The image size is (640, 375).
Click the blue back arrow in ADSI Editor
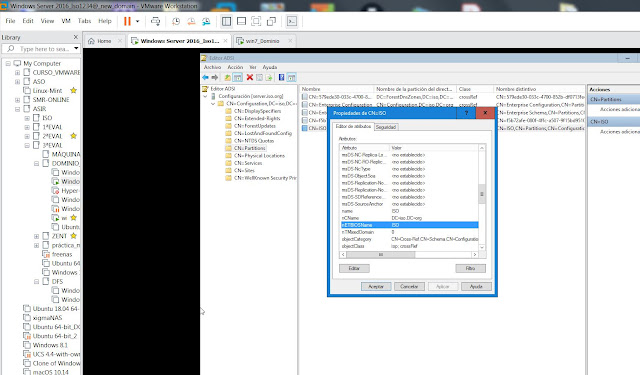click(x=205, y=77)
